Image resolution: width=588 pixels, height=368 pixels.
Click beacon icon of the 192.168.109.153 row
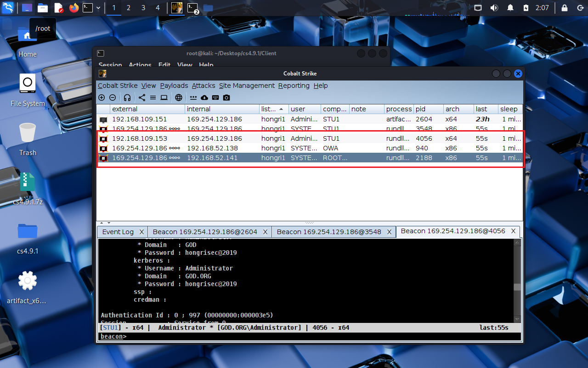click(103, 138)
